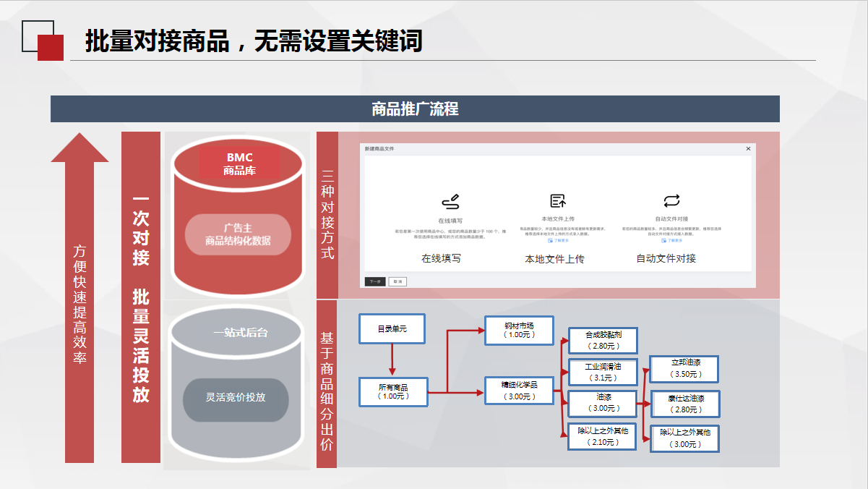
Task: Select the 除以上之外其他 (3.00元) box
Action: pyautogui.click(x=685, y=438)
